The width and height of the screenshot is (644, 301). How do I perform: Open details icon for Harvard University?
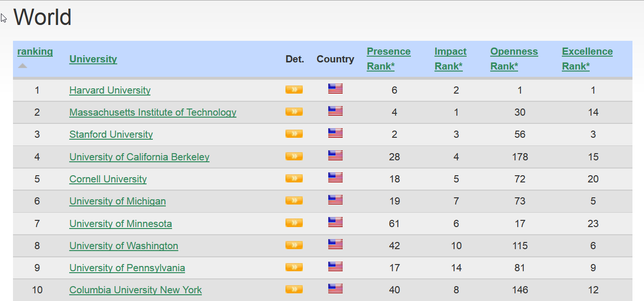coord(294,89)
